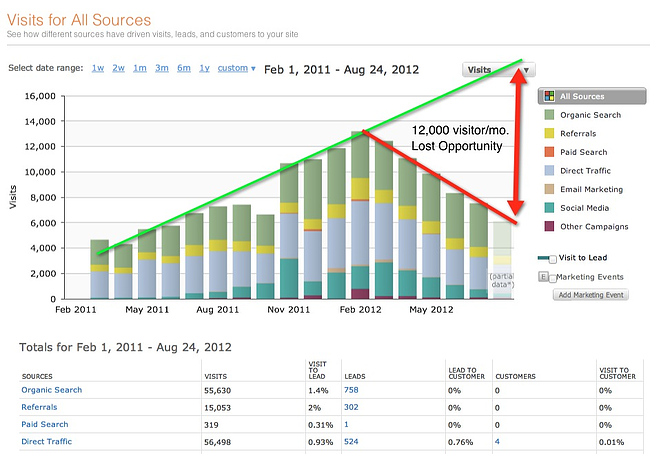Screen dimensions: 650x454
Task: Open Direct Traffic in the sources table
Action: [46, 442]
